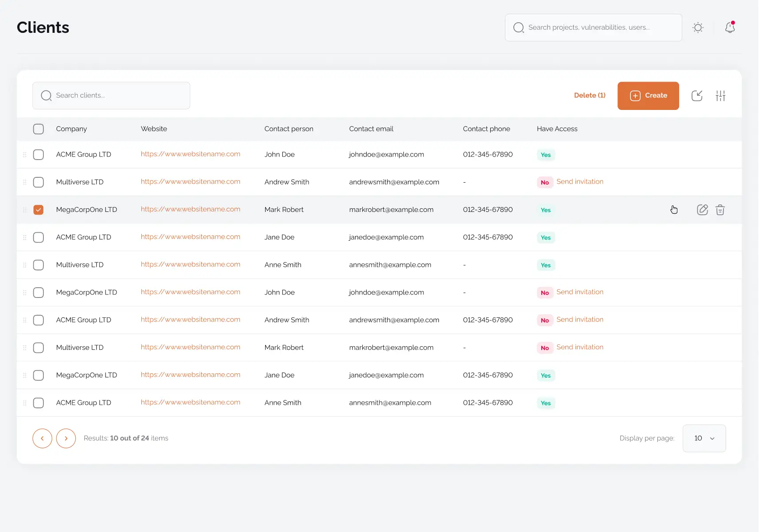Grab the drag handle of the first ACME row
The image size is (759, 532).
(x=25, y=155)
